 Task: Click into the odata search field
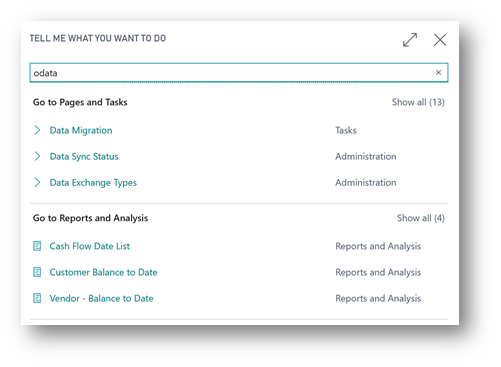(239, 72)
